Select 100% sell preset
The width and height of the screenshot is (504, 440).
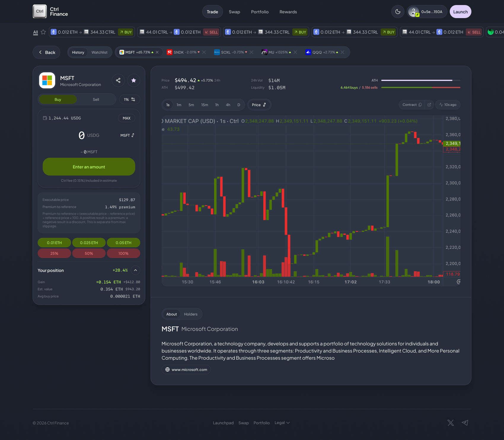[x=123, y=253]
